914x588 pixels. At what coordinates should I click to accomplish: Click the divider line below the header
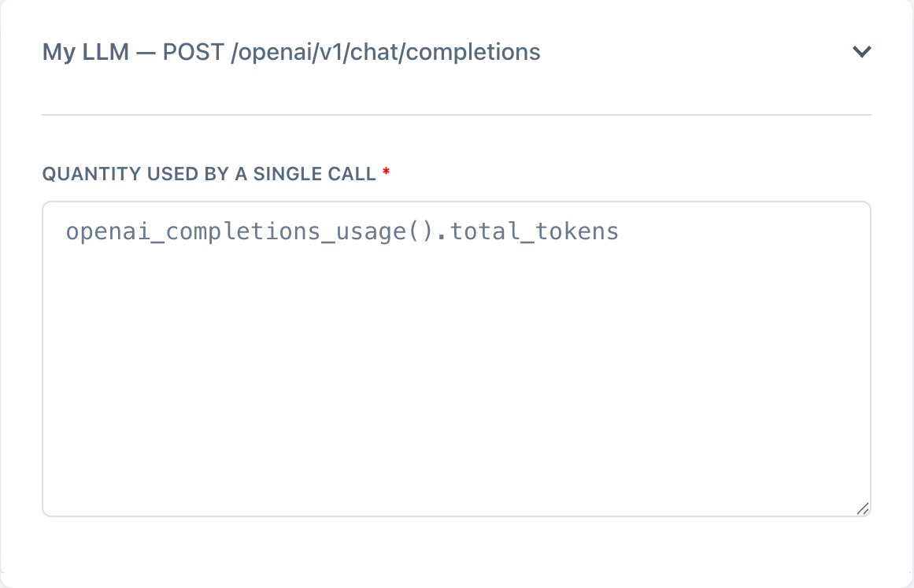457,115
